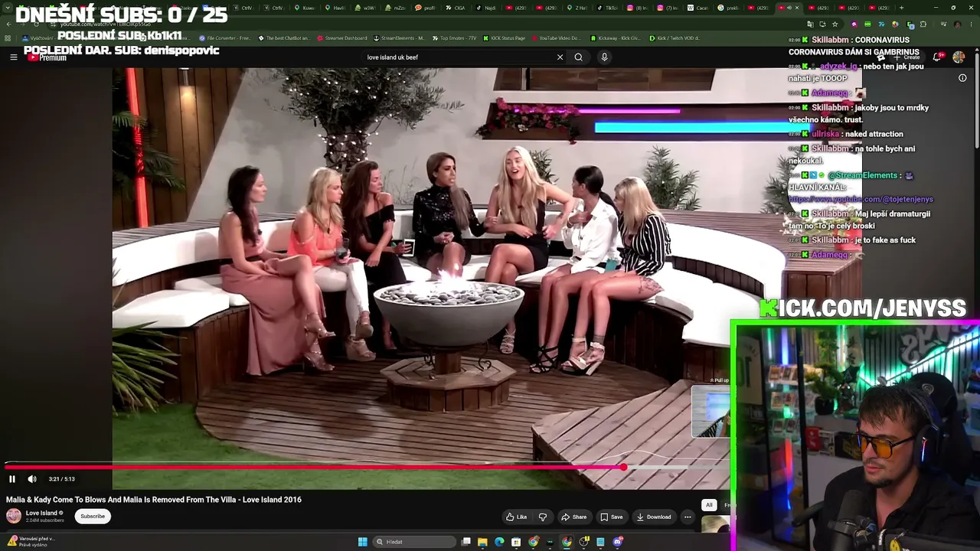The image size is (980, 551).
Task: Open Love Island channel name link
Action: [x=41, y=513]
